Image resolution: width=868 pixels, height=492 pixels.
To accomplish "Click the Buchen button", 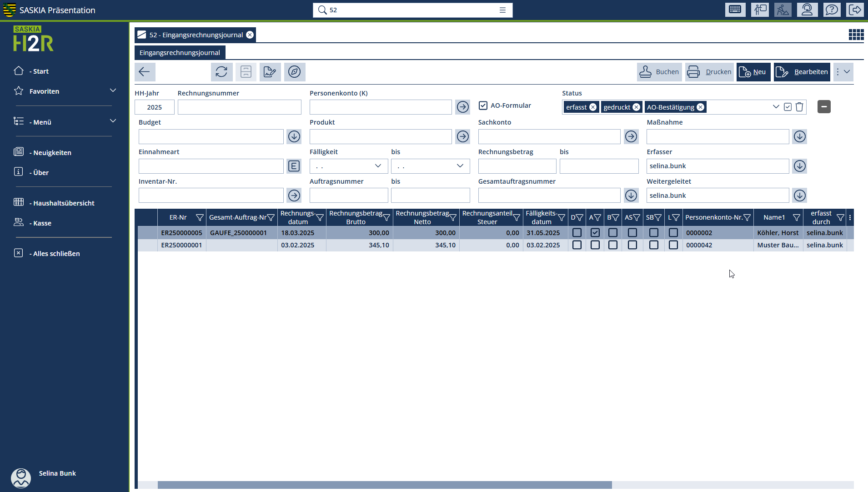I will click(x=659, y=72).
